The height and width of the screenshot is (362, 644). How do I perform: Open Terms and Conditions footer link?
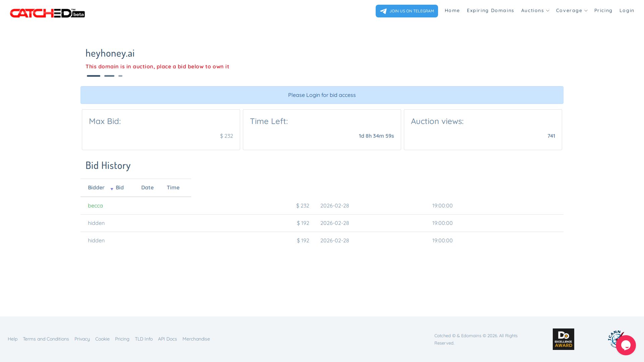[46, 339]
